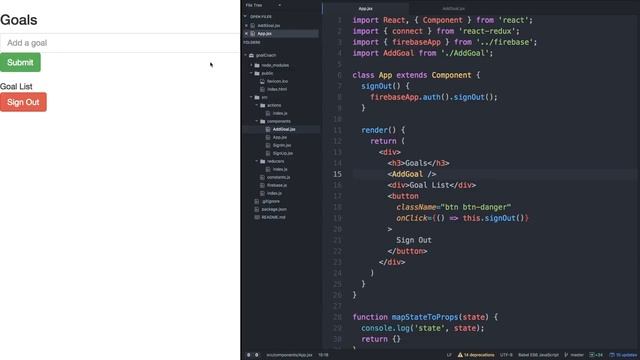Close AddGoal.jsx in the Open Files list

click(246, 26)
